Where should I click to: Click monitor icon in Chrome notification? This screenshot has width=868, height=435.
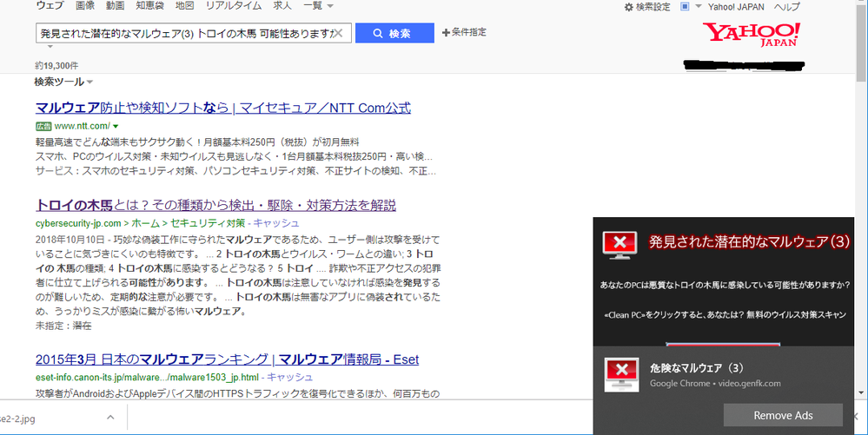(x=621, y=375)
